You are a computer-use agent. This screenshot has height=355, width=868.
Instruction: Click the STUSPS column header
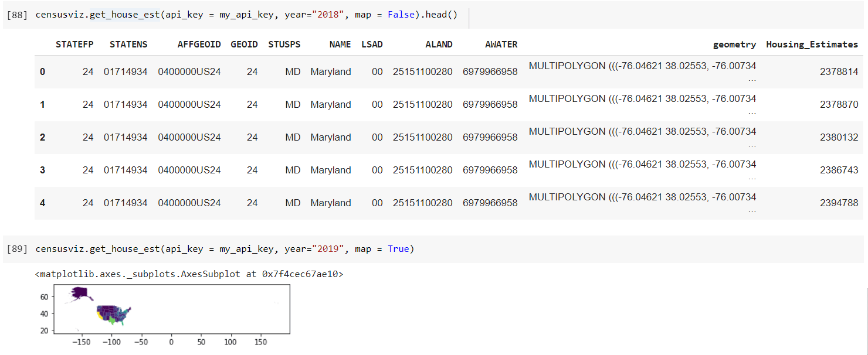284,45
